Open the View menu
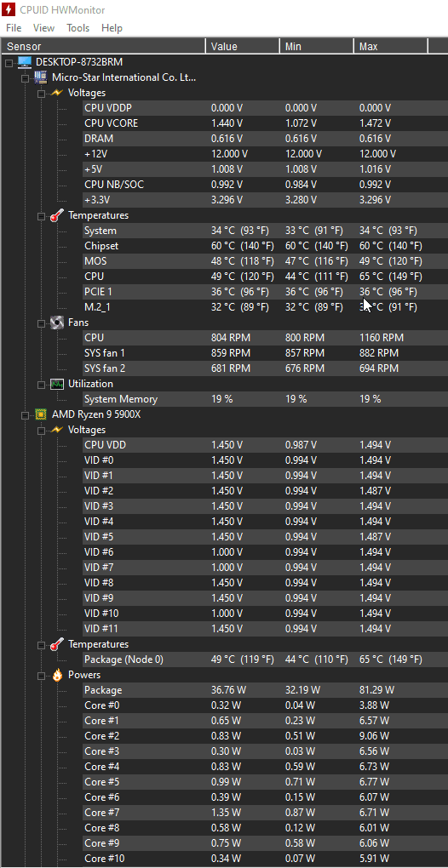This screenshot has width=448, height=868. 43,28
